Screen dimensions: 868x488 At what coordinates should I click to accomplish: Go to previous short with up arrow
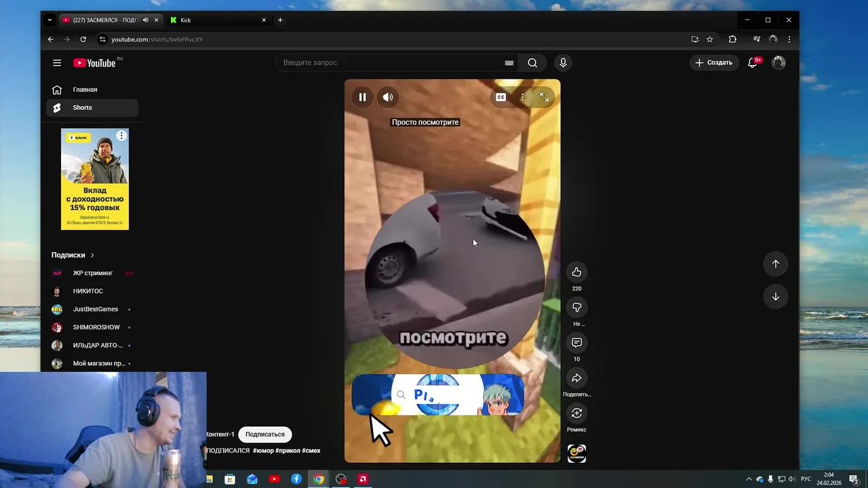coord(776,264)
